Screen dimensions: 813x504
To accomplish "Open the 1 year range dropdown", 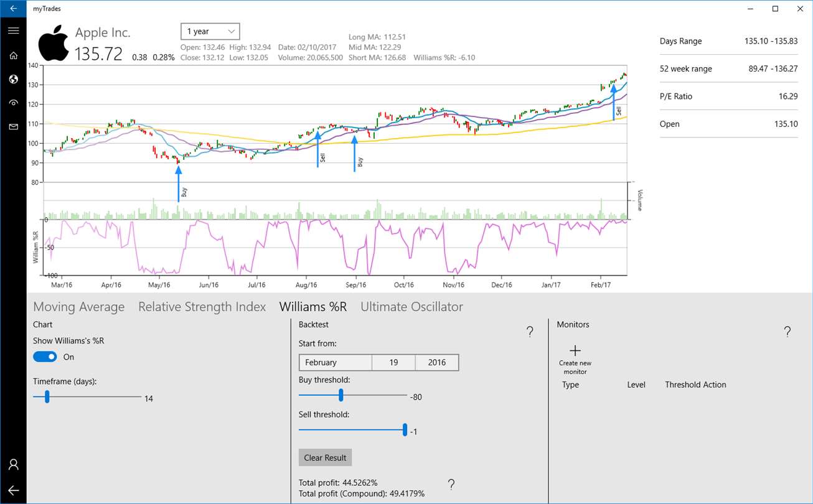I will tap(210, 31).
